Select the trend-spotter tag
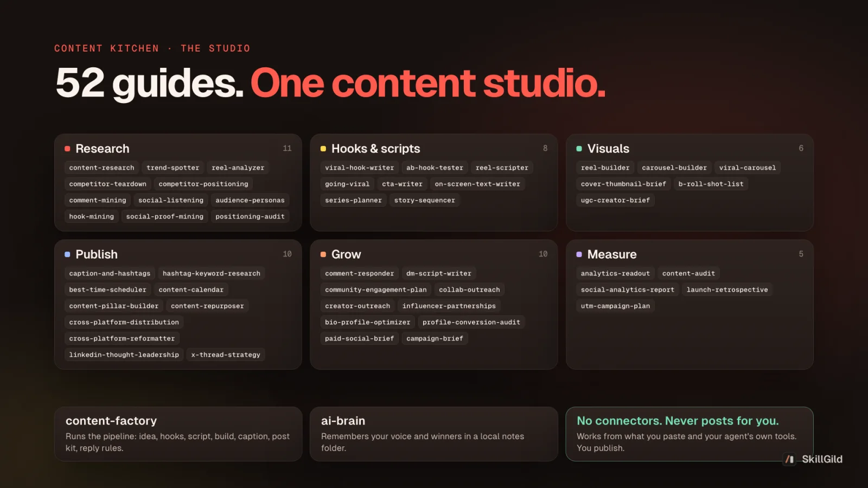 pyautogui.click(x=173, y=168)
